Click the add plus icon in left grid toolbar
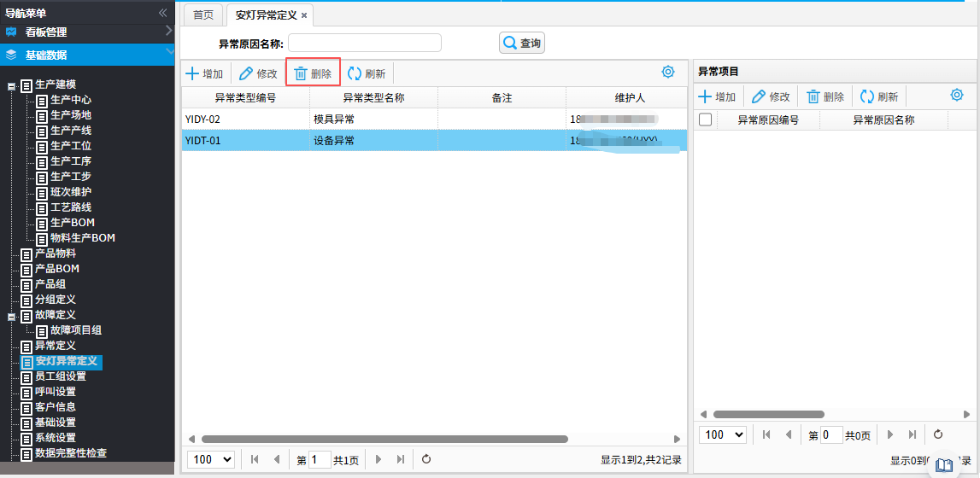The width and height of the screenshot is (980, 478). pyautogui.click(x=193, y=74)
